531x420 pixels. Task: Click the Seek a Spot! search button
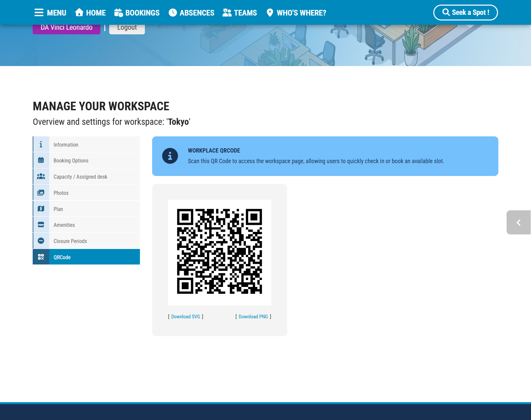click(x=465, y=13)
